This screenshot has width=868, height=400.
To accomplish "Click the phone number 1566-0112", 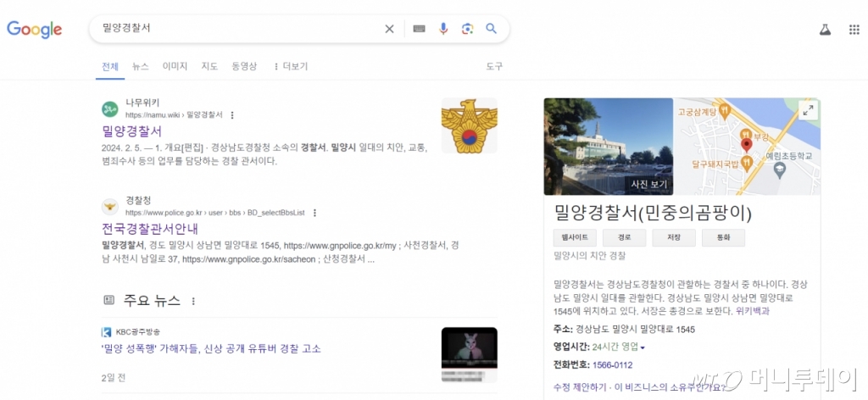I will pyautogui.click(x=612, y=365).
